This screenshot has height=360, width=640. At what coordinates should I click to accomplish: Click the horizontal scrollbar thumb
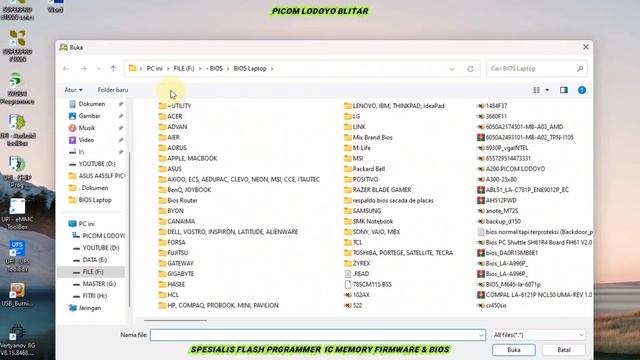point(176,321)
